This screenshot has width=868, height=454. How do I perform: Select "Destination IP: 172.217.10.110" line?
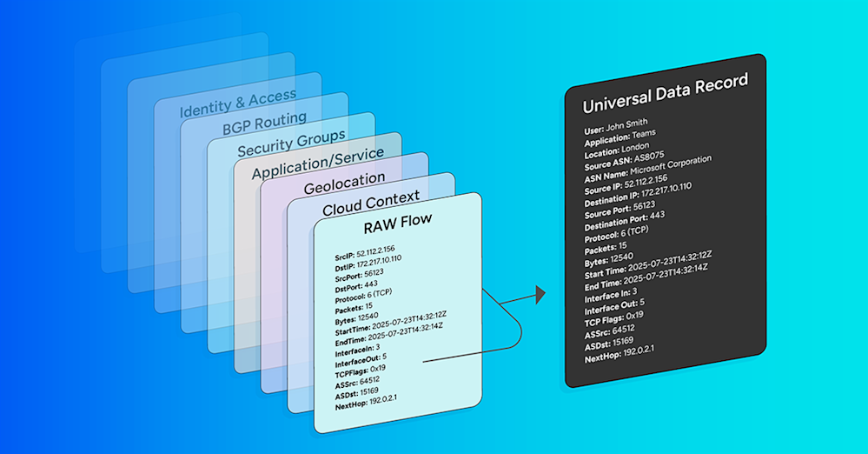(638, 195)
